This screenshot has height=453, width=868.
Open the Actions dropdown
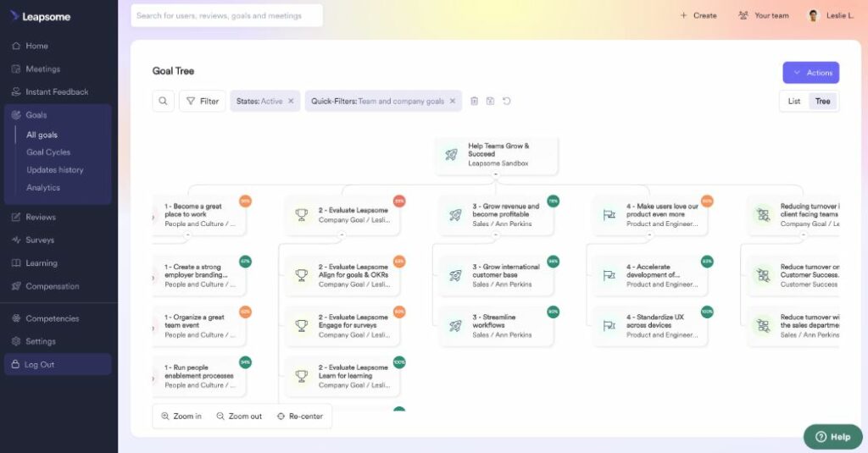click(810, 73)
